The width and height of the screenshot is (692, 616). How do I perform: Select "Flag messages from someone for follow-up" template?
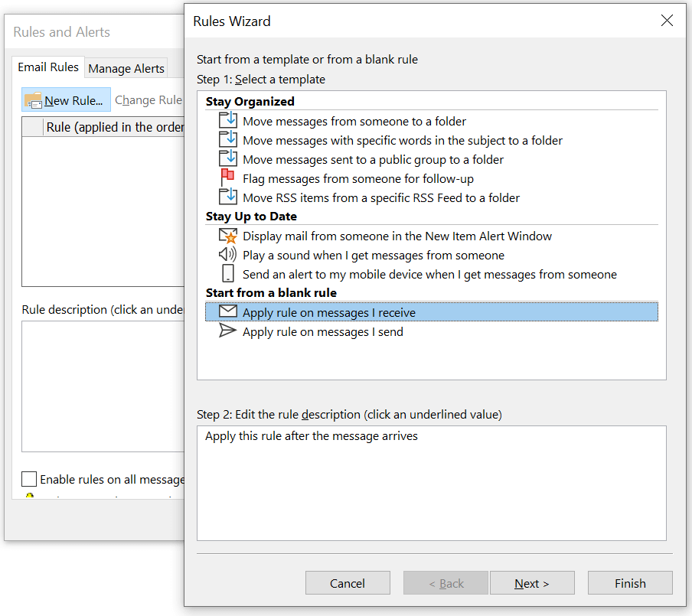point(357,178)
